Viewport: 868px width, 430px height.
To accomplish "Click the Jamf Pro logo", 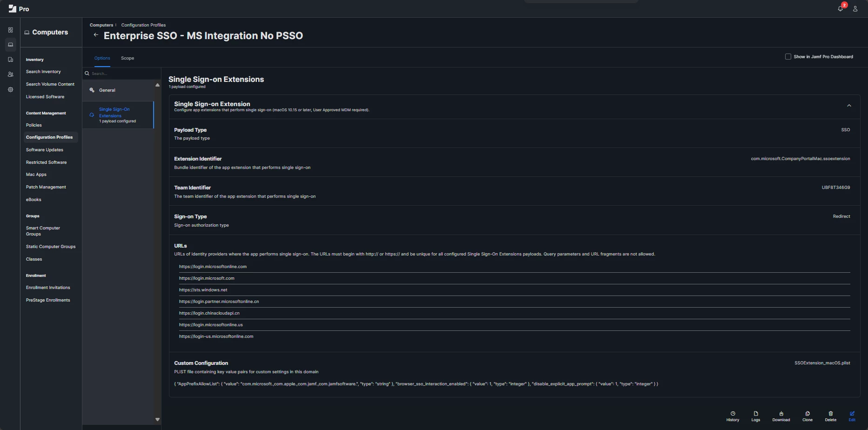I will tap(19, 9).
